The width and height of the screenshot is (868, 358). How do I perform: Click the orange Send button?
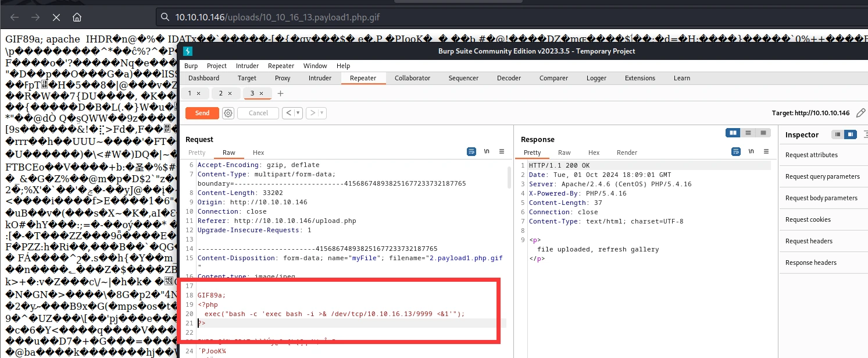tap(202, 113)
